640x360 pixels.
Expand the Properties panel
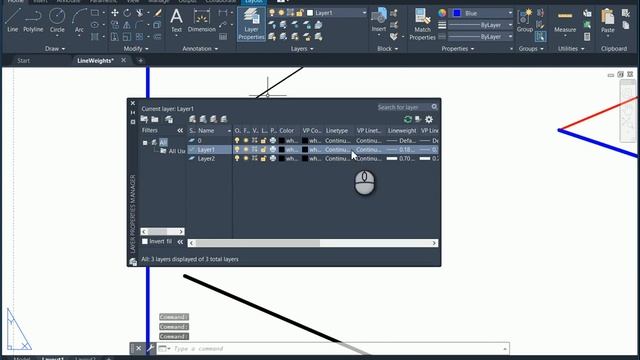tap(458, 49)
